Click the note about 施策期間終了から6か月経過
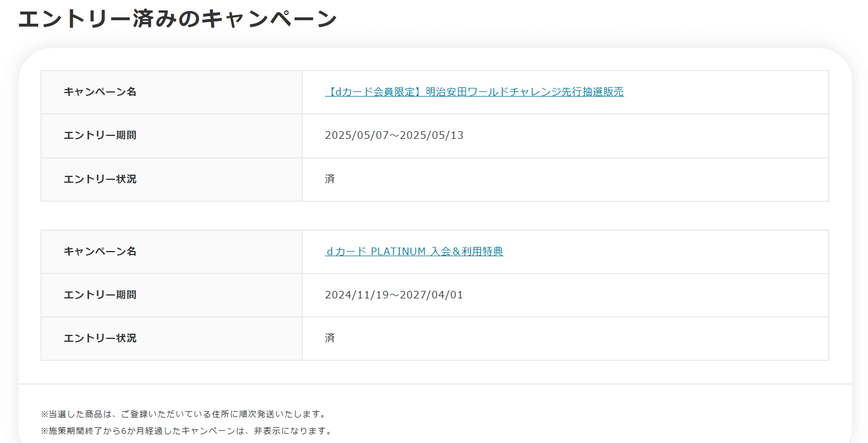Viewport: 868px width, 443px height. point(187,431)
